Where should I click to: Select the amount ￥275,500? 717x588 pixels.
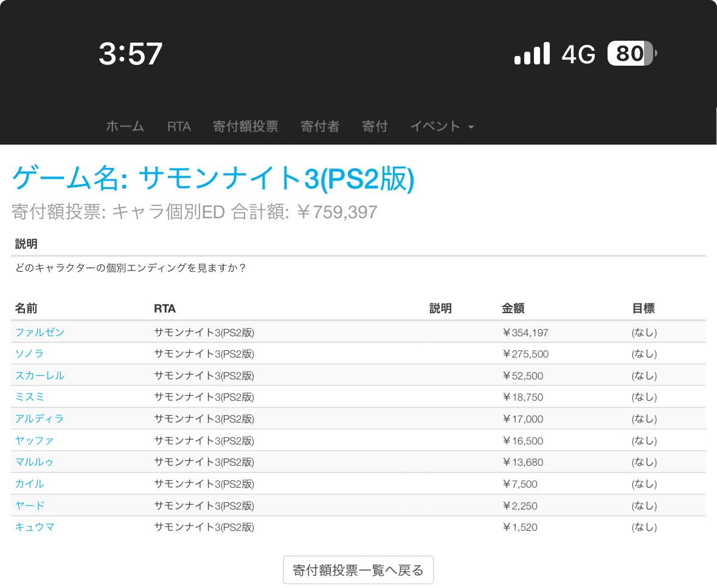[525, 355]
